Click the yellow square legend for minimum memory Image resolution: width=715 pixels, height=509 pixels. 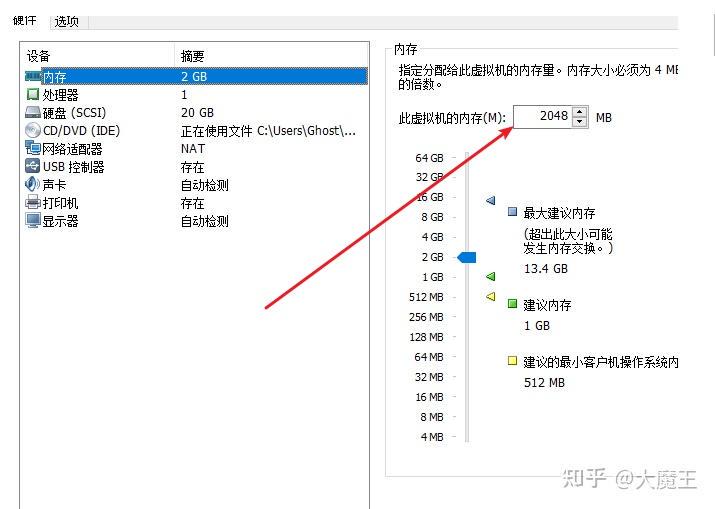coord(513,361)
